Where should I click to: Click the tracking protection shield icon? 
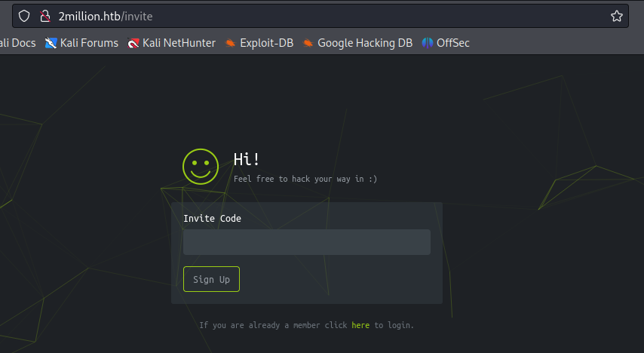tap(24, 16)
